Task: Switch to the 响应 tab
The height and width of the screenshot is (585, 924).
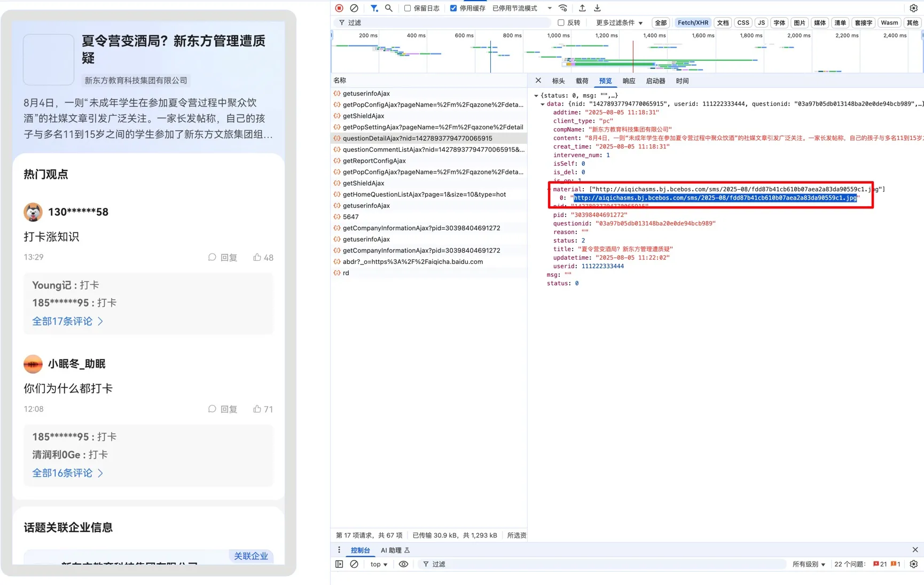Action: click(x=629, y=81)
